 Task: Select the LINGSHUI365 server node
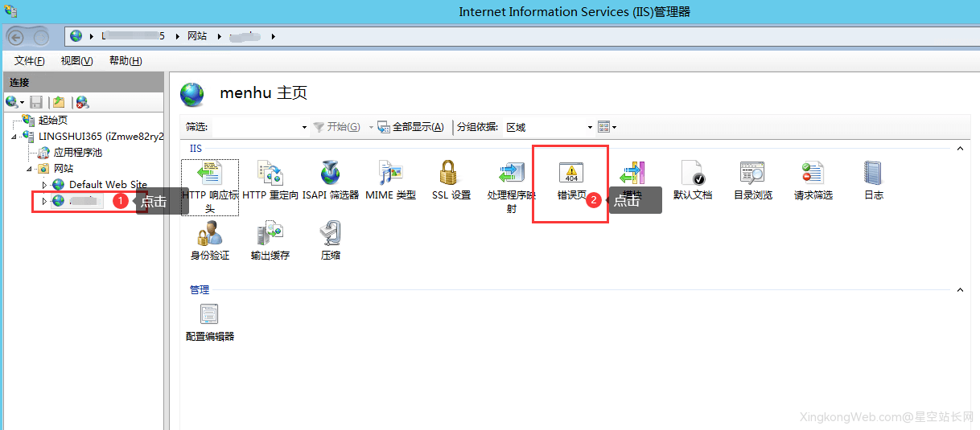click(x=101, y=137)
